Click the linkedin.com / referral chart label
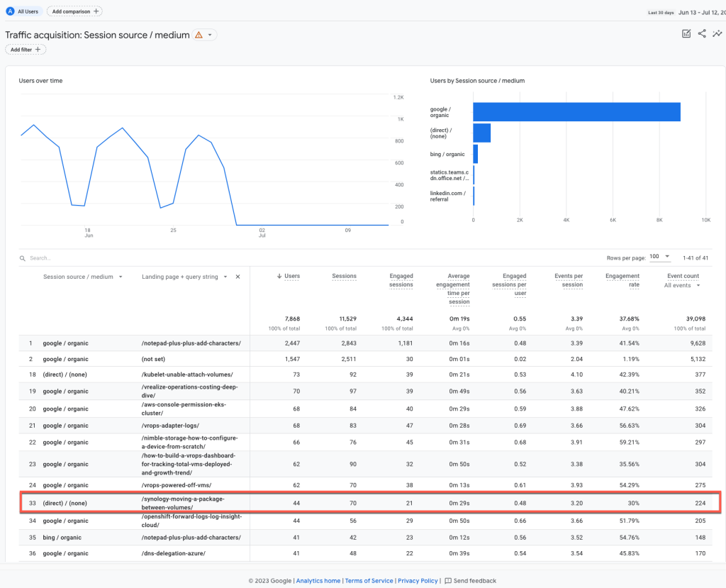Image resolution: width=726 pixels, height=588 pixels. 448,196
